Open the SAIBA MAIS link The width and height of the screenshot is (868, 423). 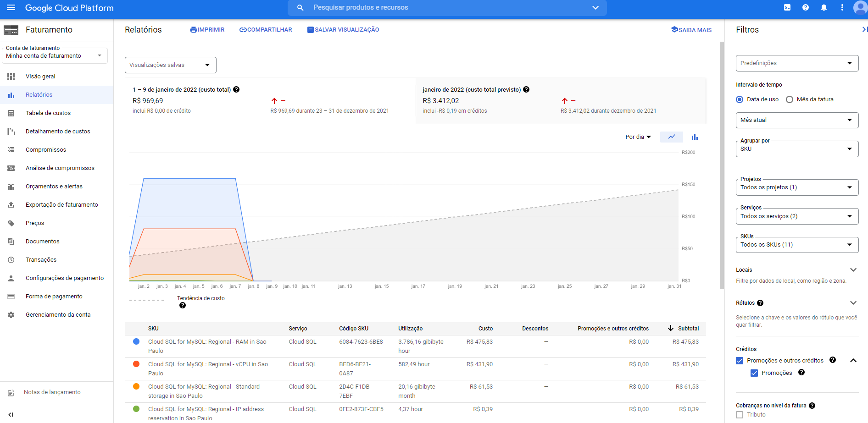pos(691,30)
